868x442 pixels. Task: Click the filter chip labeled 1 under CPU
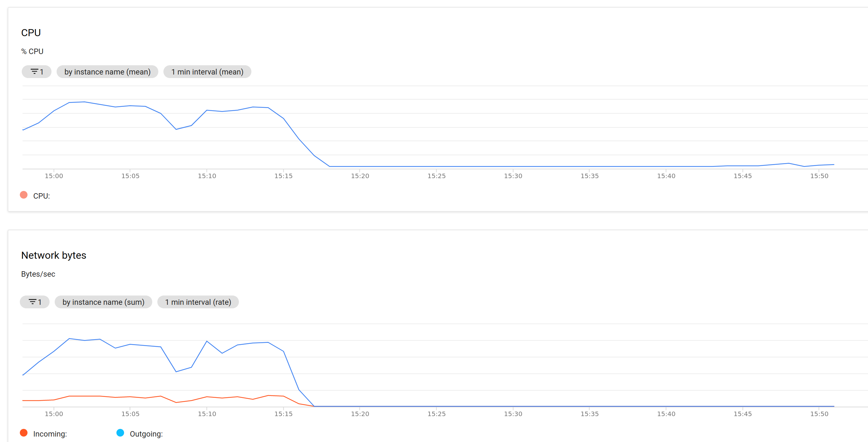[36, 71]
